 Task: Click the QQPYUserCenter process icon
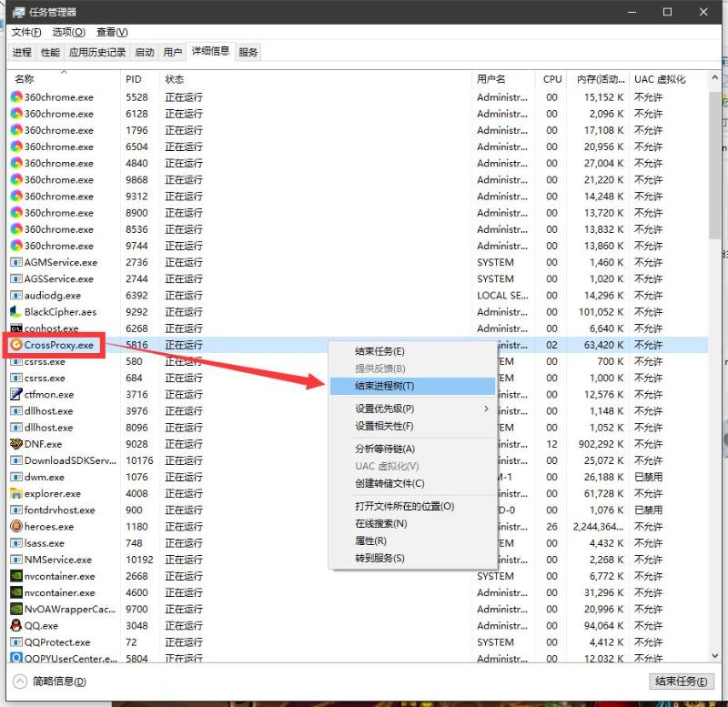click(x=16, y=658)
